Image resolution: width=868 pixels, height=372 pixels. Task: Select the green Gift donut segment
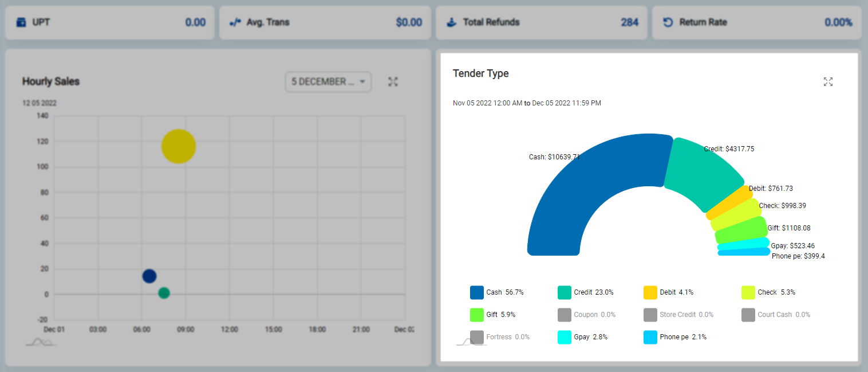tap(741, 230)
